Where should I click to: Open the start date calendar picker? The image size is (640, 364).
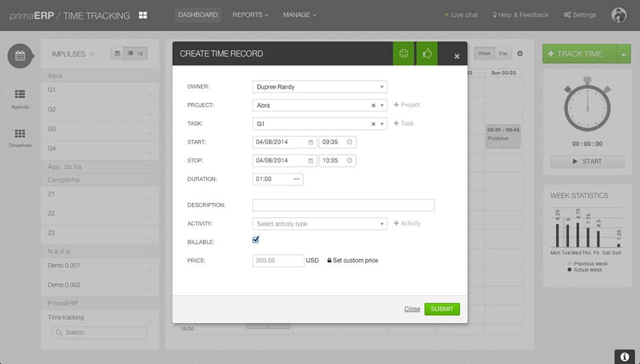pos(311,142)
